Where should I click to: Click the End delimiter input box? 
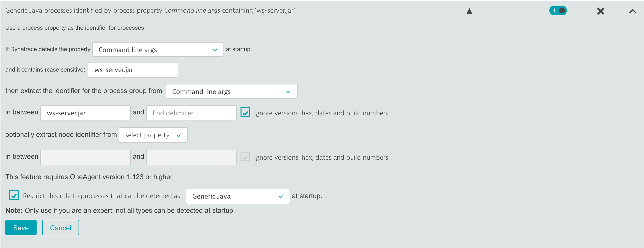pos(191,113)
